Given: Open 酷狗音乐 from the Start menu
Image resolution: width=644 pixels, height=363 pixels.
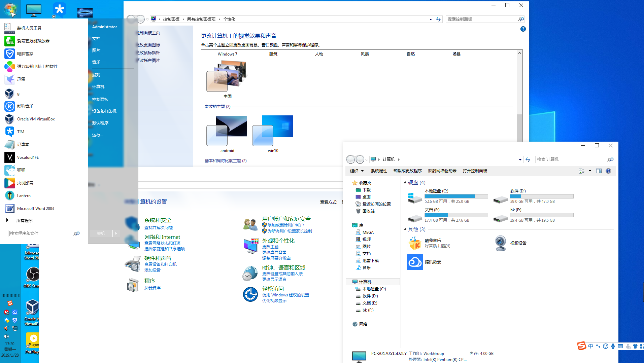Looking at the screenshot, I should 25,106.
